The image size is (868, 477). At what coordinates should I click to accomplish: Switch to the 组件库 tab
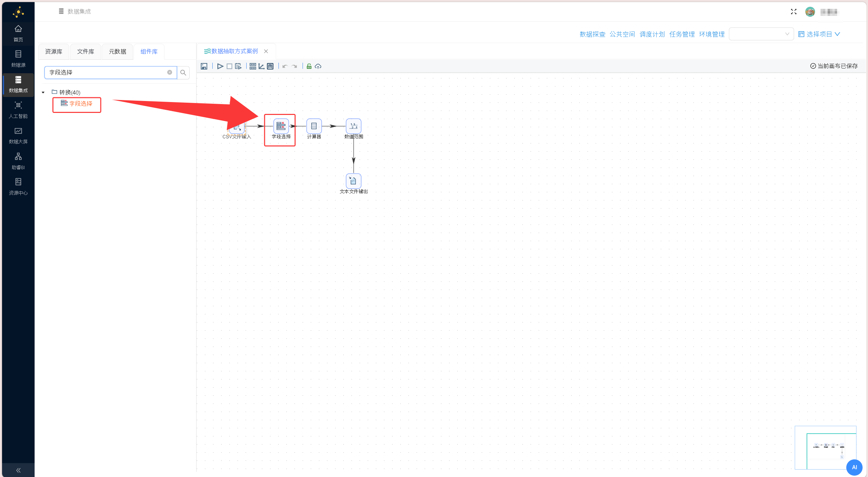pos(149,52)
